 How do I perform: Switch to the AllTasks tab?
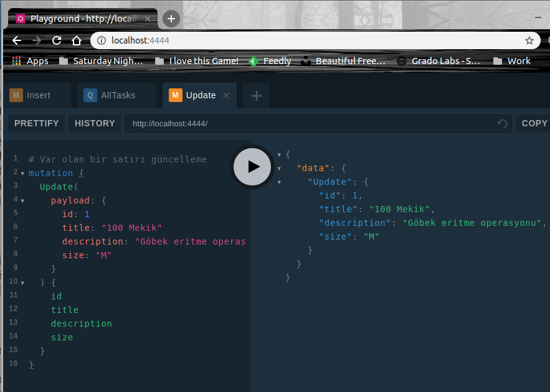click(117, 95)
